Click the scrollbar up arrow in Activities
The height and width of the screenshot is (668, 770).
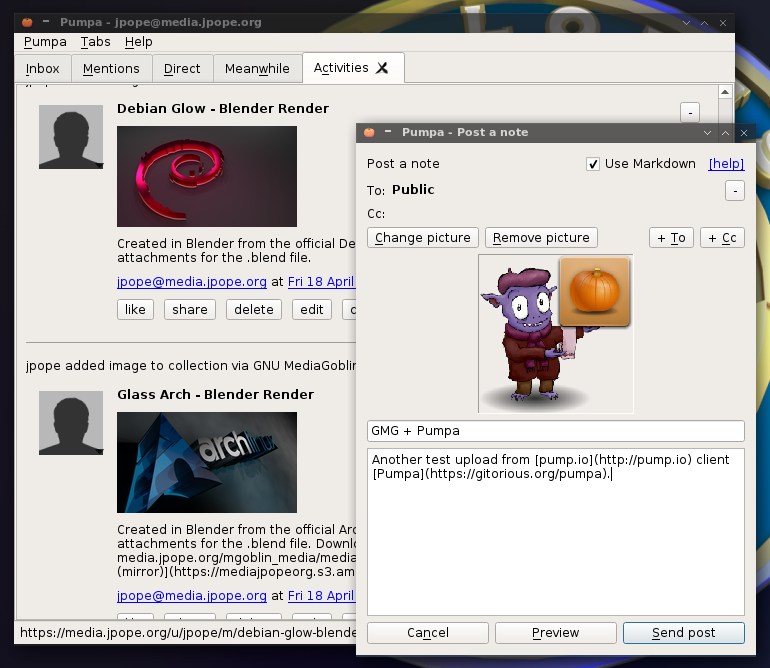click(725, 92)
